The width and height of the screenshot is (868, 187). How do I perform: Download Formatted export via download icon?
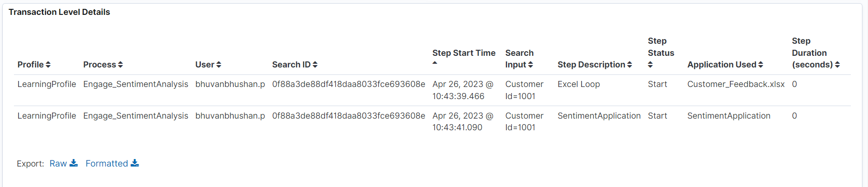tap(135, 163)
